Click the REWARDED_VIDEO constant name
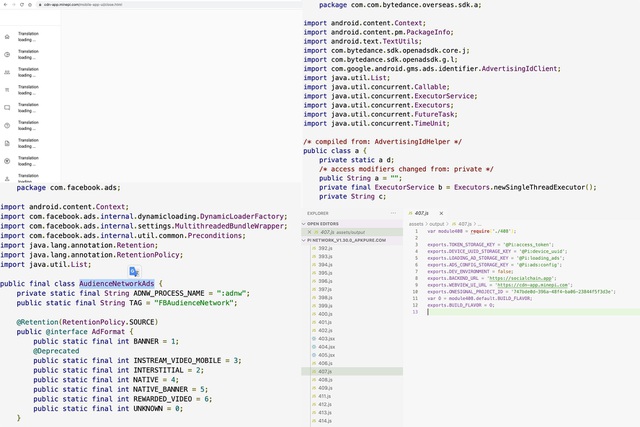The image size is (640, 427). (162, 399)
